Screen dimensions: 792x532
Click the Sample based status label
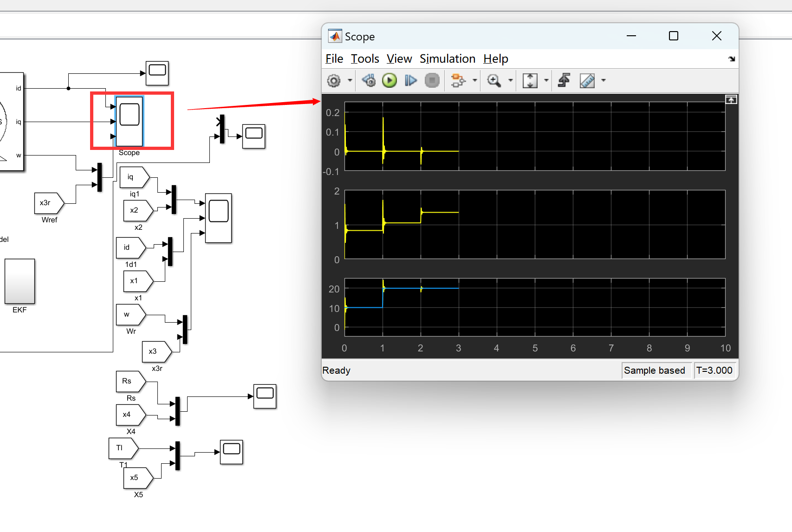pyautogui.click(x=655, y=370)
